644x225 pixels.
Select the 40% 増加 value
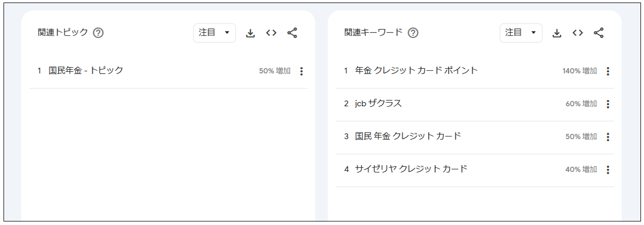coord(581,170)
